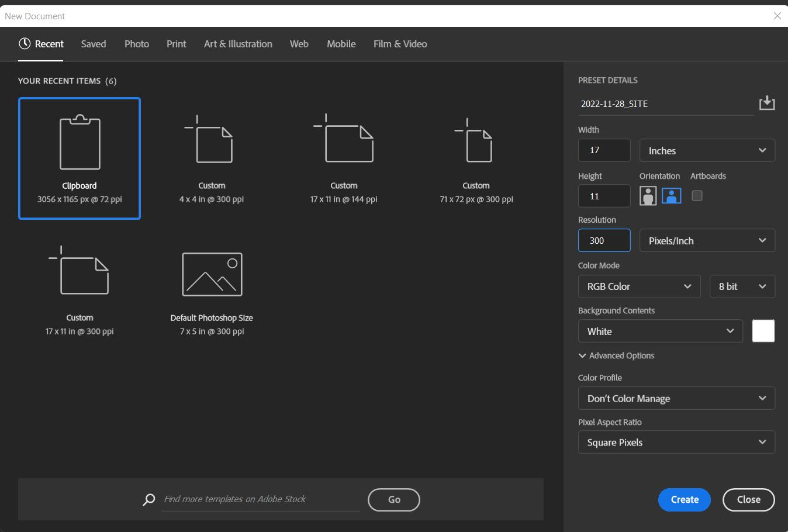Image resolution: width=788 pixels, height=532 pixels.
Task: Choose the Custom 17 x 11 in @ 300 ppi preset
Action: pyautogui.click(x=80, y=291)
